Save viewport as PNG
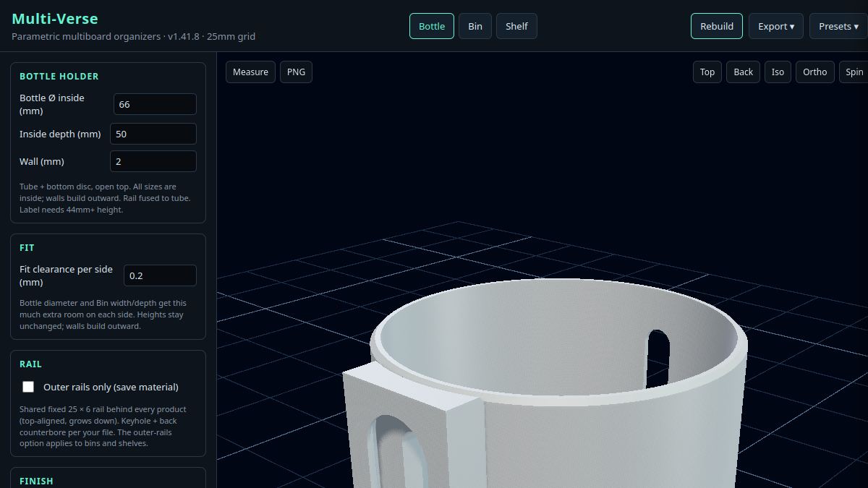868x488 pixels. click(296, 72)
